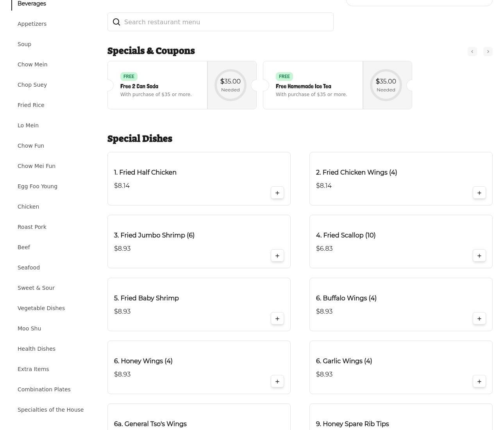The width and height of the screenshot is (504, 430).
Task: Click the 6. Honey Wings (4) title
Action: pyautogui.click(x=143, y=361)
